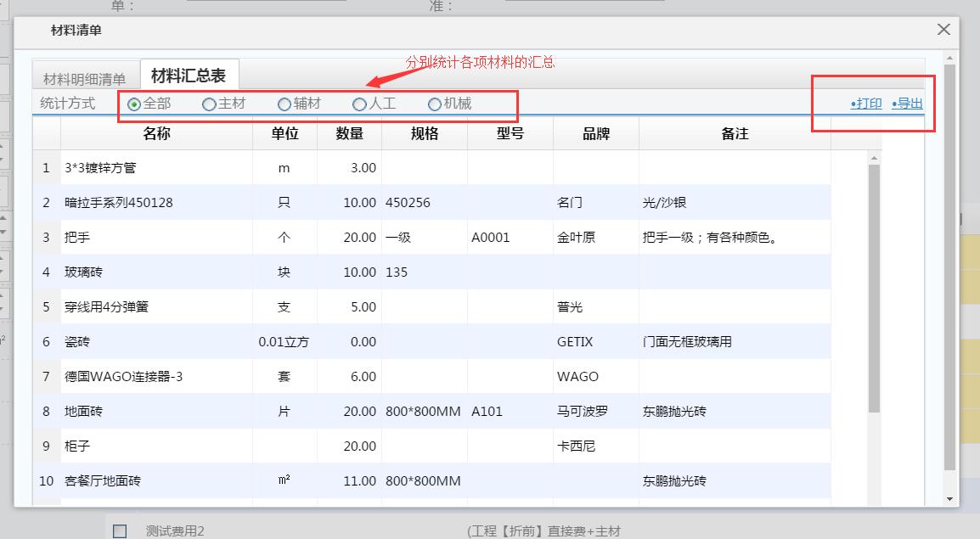The height and width of the screenshot is (539, 980).
Task: Choose the 主材 radio button
Action: pos(209,104)
